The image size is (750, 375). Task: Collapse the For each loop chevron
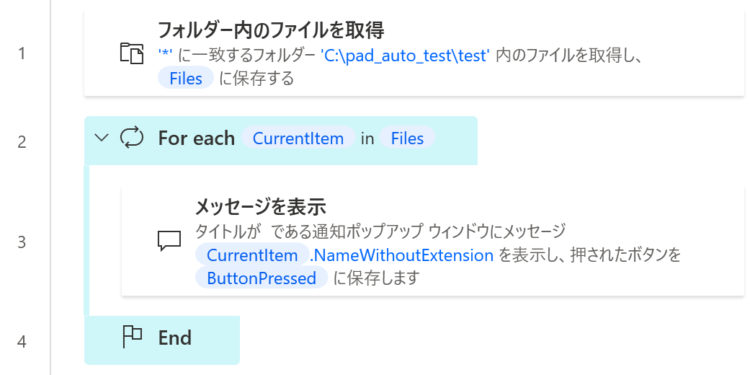tap(101, 138)
